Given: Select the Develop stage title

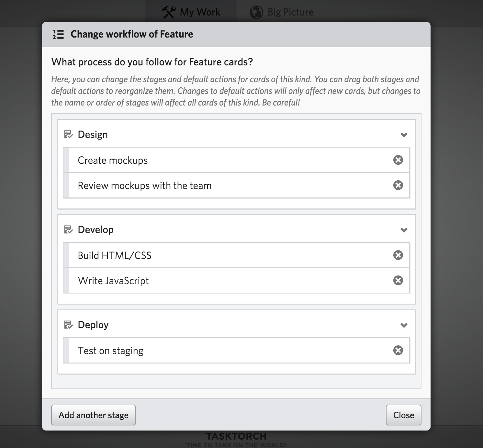Looking at the screenshot, I should [96, 230].
